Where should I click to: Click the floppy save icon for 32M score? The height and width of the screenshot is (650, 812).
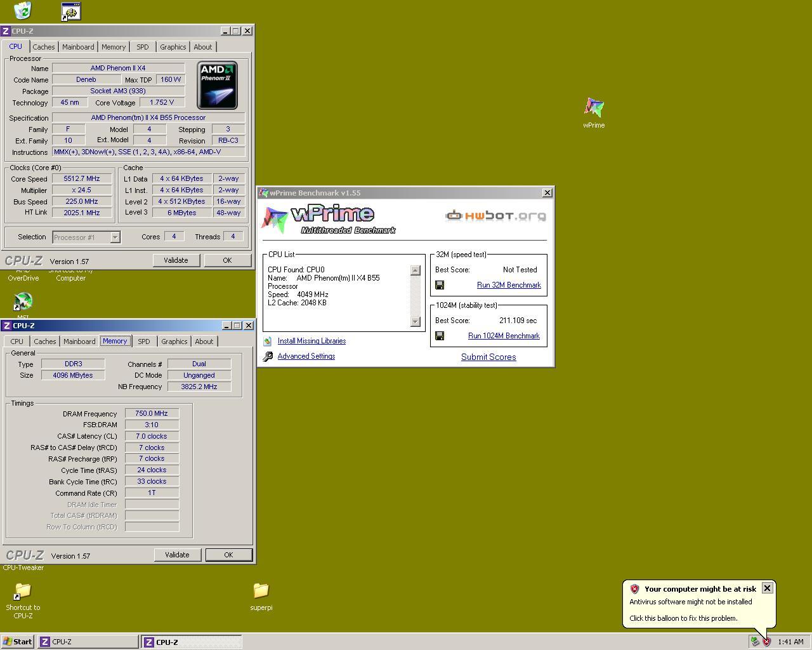tap(440, 285)
